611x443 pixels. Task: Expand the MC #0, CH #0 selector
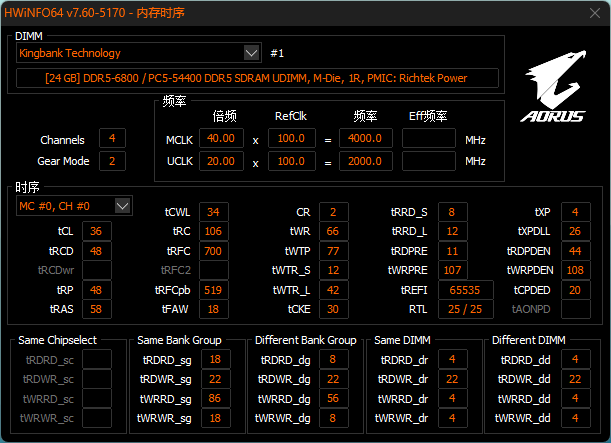[x=122, y=206]
